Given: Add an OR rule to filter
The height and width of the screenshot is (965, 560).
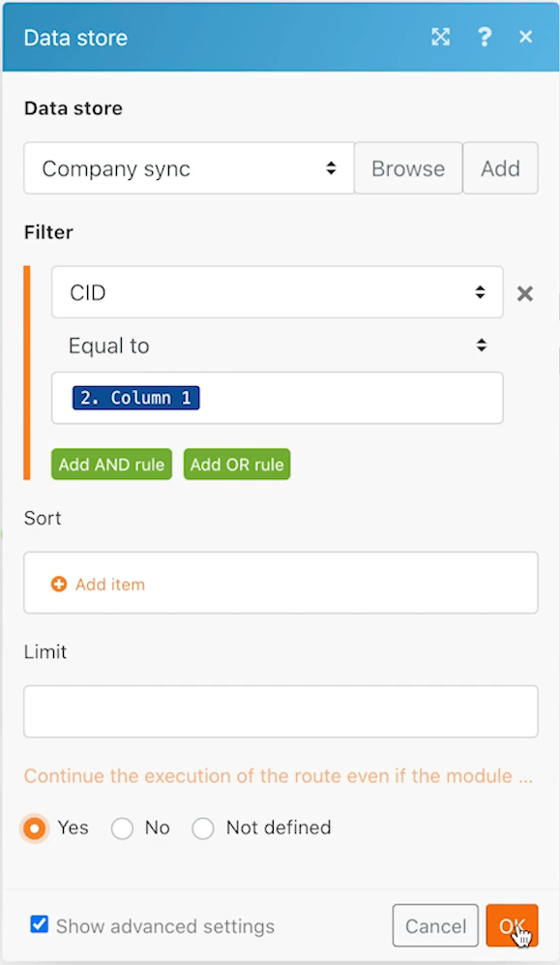Looking at the screenshot, I should pyautogui.click(x=237, y=464).
